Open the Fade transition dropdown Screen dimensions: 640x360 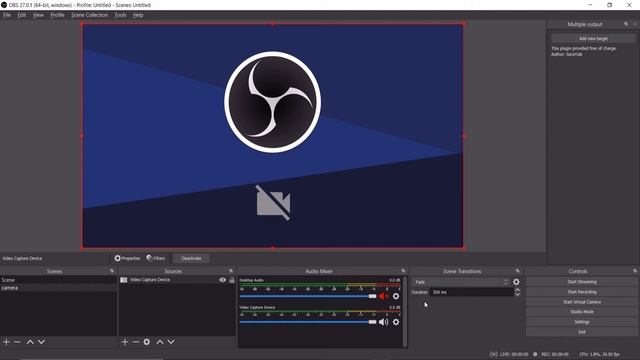pyautogui.click(x=461, y=282)
